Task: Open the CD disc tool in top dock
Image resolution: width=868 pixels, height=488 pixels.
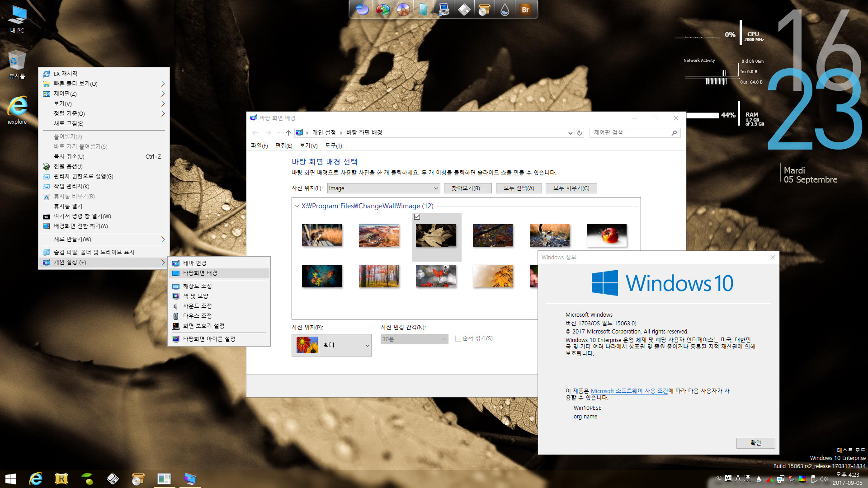Action: tap(403, 9)
